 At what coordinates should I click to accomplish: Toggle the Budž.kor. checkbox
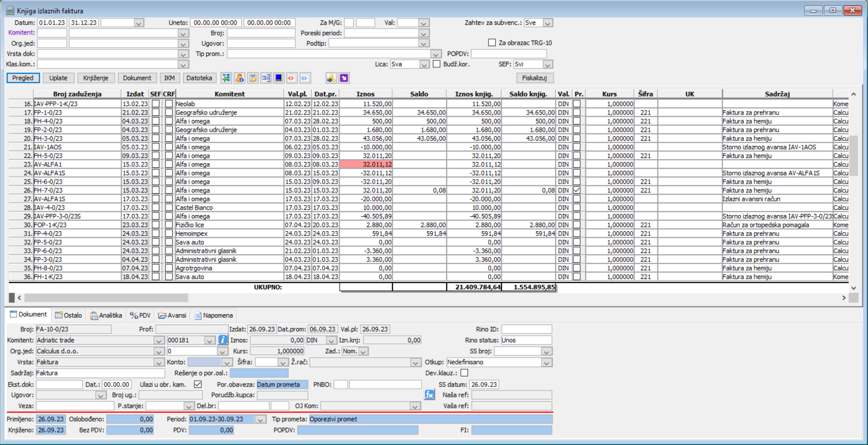point(437,64)
